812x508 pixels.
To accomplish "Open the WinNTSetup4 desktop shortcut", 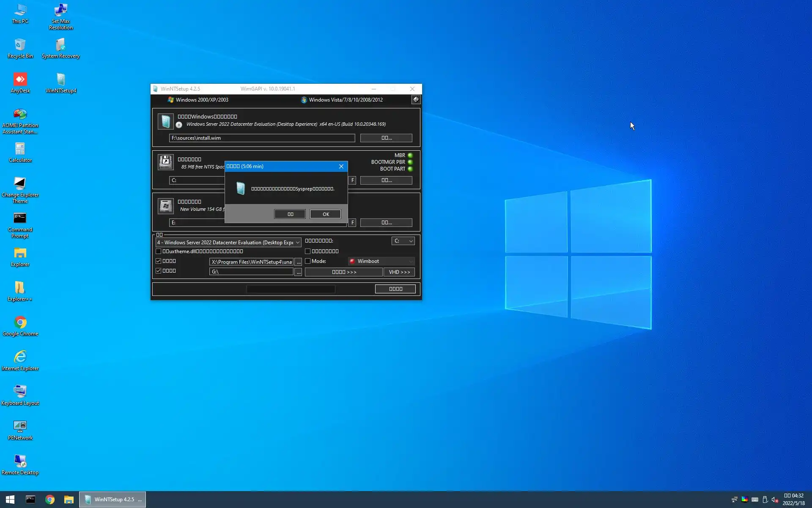I will pos(60,80).
